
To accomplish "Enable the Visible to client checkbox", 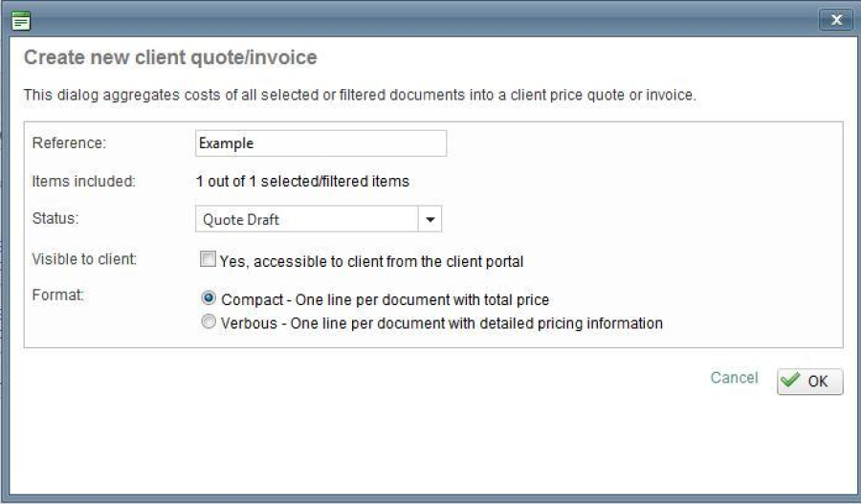I will [x=208, y=259].
